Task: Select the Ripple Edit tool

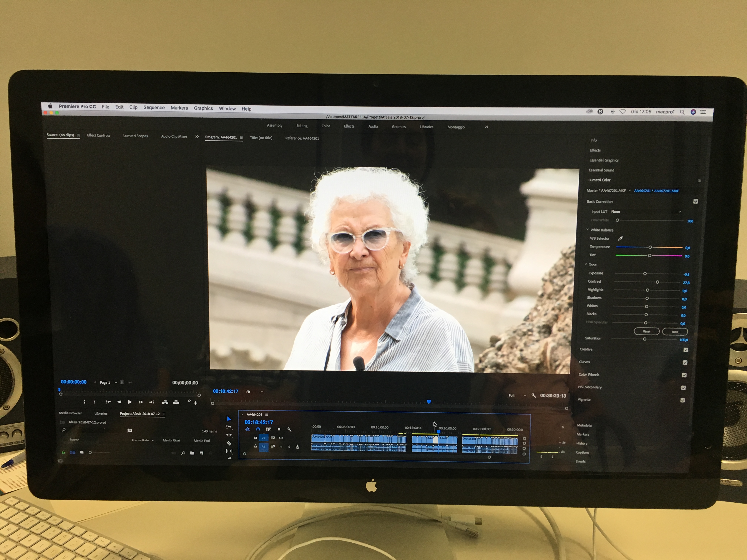Action: (229, 435)
